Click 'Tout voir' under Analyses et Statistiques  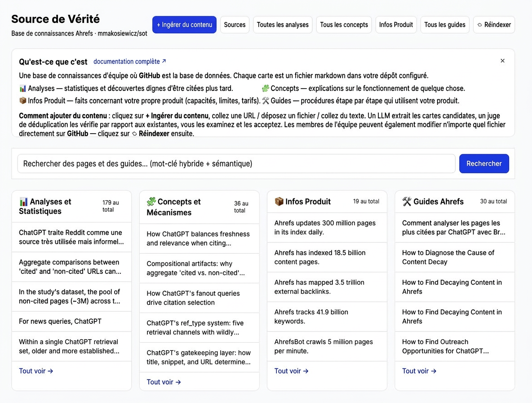[x=36, y=371]
